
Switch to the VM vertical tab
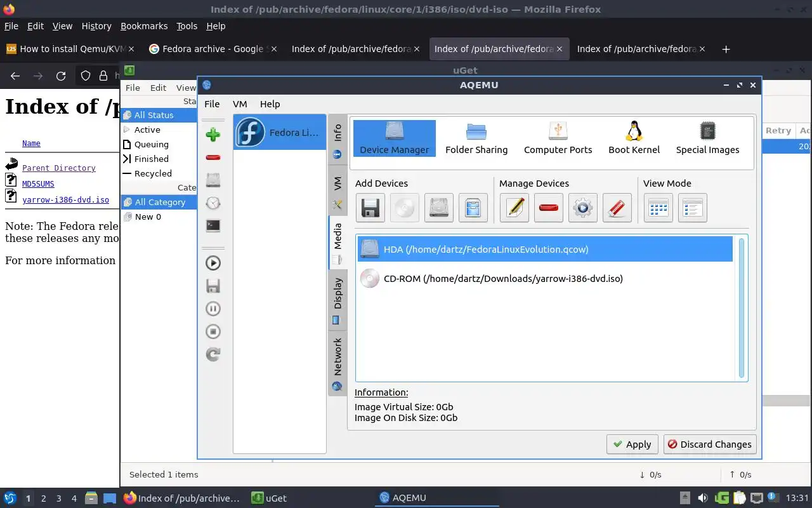pyautogui.click(x=337, y=191)
